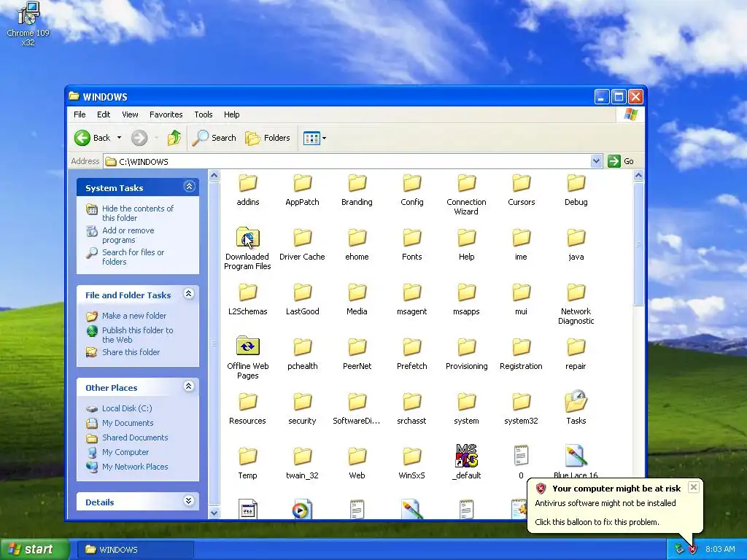Collapse File and Folder Tasks panel

(x=189, y=294)
